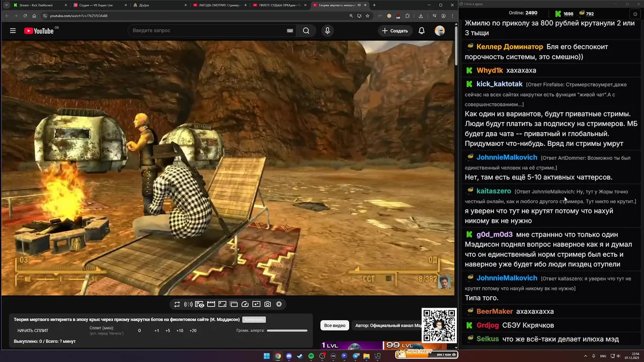Screen dimensions: 644x362
Task: Open Discord from the taskbar
Action: 289,356
